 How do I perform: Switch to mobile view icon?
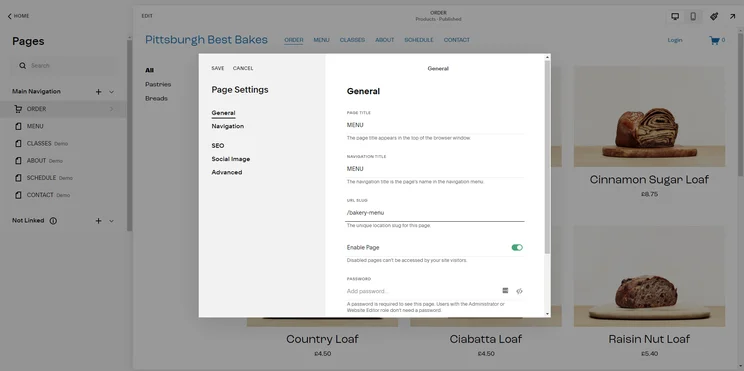tap(693, 16)
